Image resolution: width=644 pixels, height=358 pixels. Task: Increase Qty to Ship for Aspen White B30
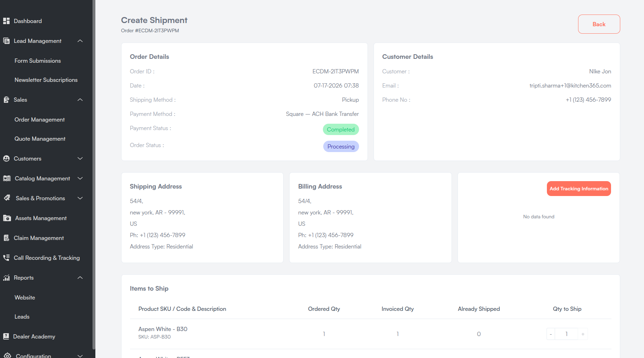(583, 334)
